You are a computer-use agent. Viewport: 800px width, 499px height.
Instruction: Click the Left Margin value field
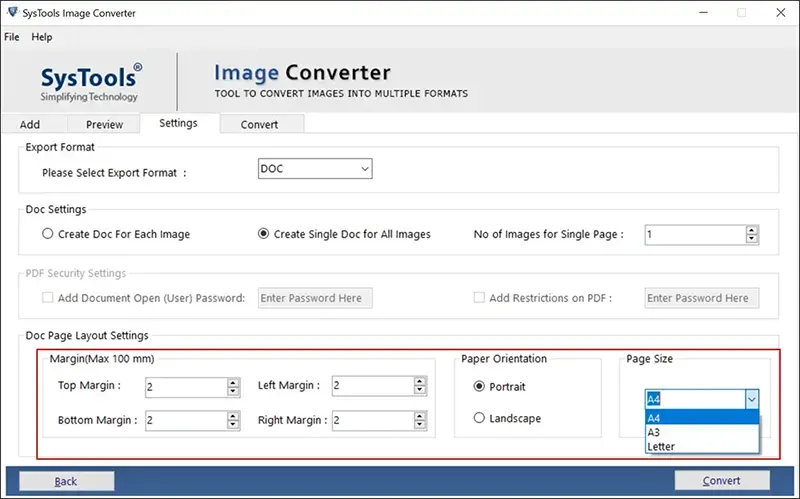[x=373, y=386]
